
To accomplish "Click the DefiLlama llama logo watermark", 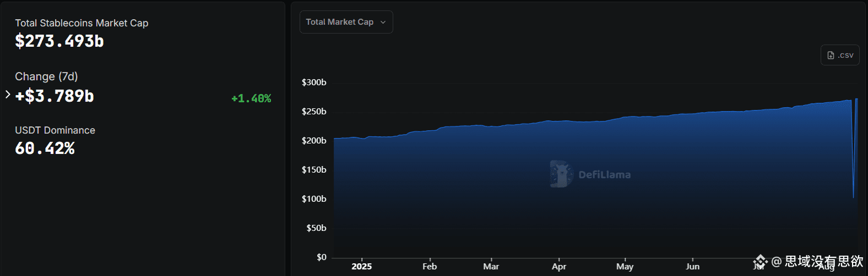I will [x=561, y=174].
